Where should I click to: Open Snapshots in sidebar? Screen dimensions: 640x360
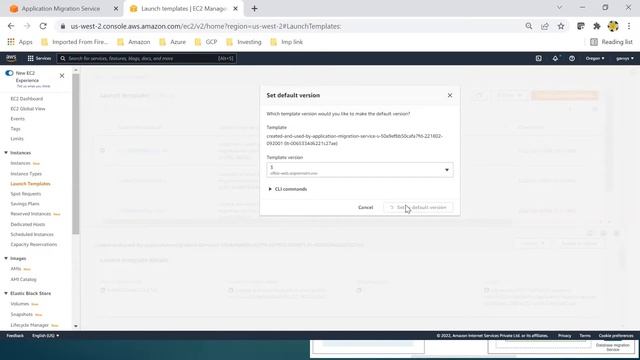[22, 314]
